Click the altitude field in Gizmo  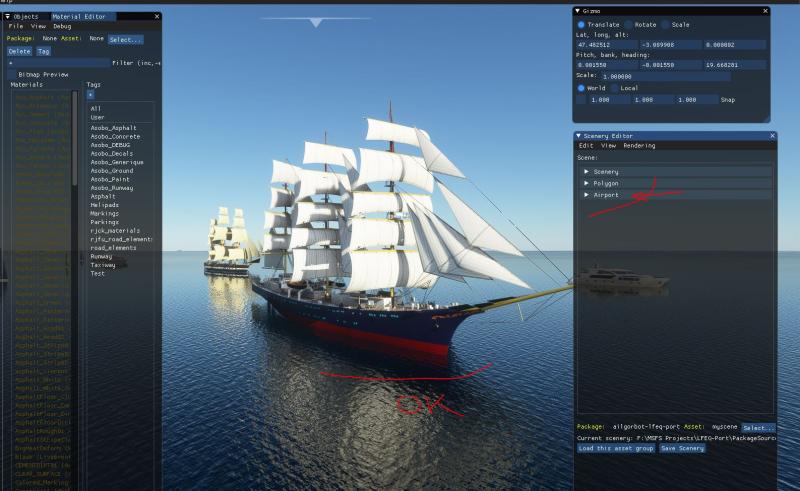[734, 45]
